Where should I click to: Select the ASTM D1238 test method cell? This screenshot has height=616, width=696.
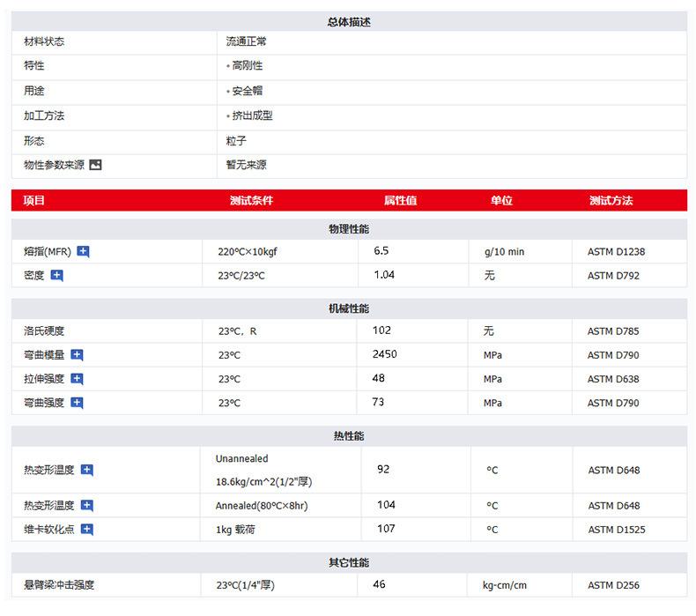[616, 251]
